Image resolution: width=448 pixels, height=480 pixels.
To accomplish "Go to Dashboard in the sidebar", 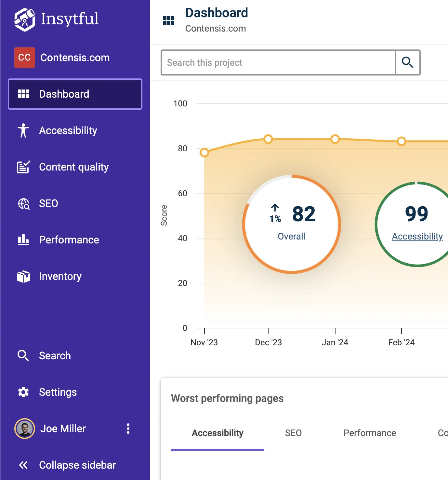I will coord(75,94).
